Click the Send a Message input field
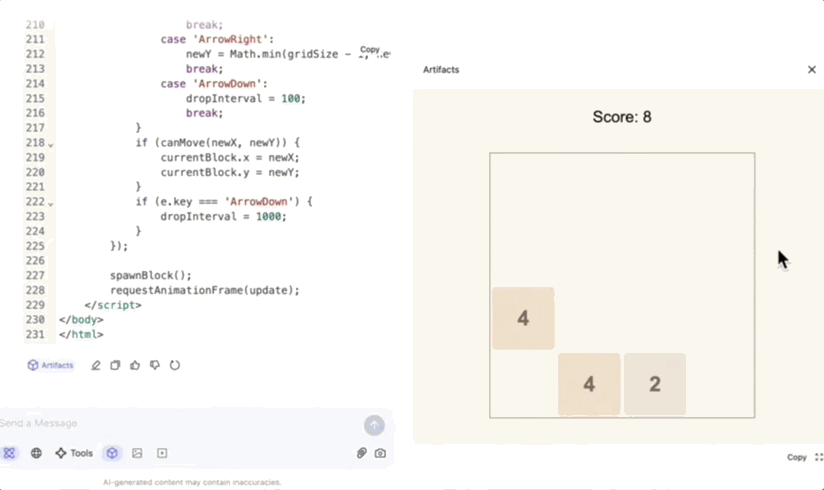This screenshot has width=824, height=490. coord(180,423)
